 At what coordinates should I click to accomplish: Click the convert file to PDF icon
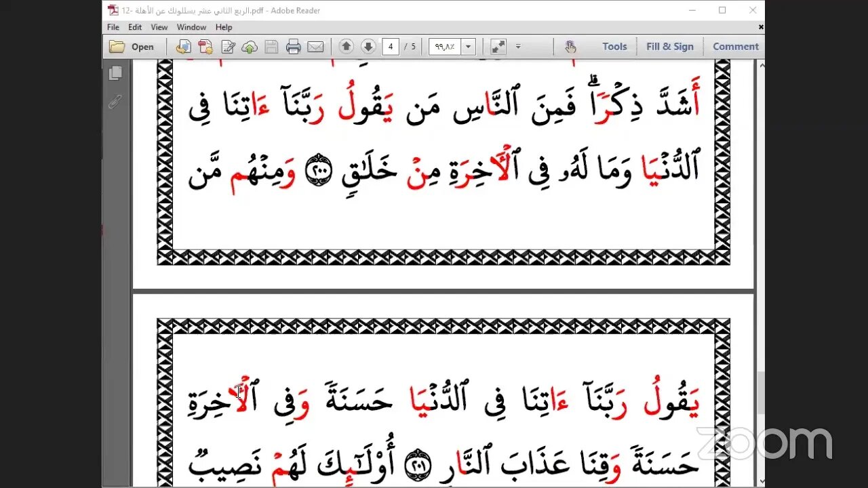coord(183,47)
